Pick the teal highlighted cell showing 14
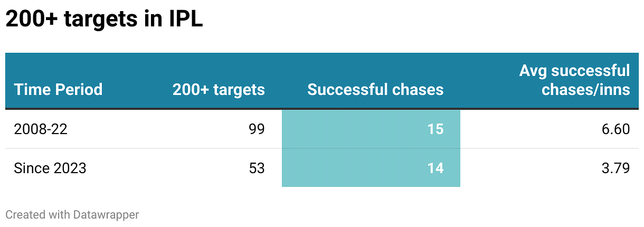This screenshot has height=227, width=644. [x=435, y=168]
